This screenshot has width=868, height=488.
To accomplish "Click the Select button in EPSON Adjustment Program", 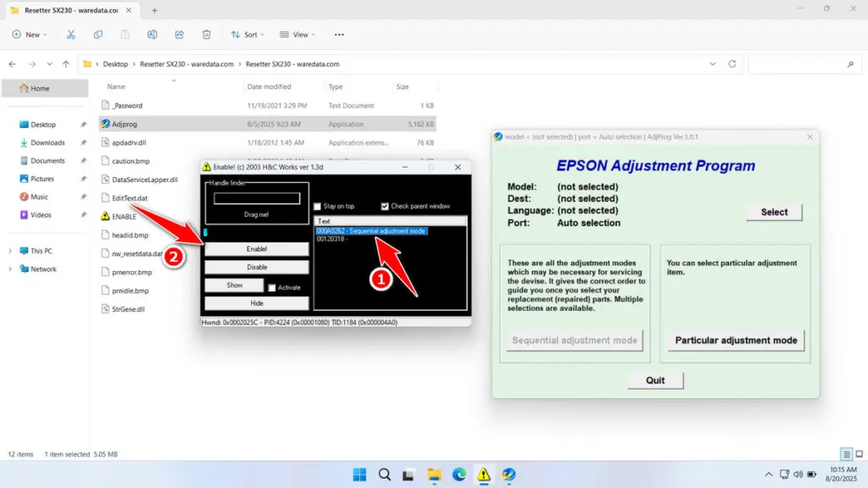I will [773, 212].
